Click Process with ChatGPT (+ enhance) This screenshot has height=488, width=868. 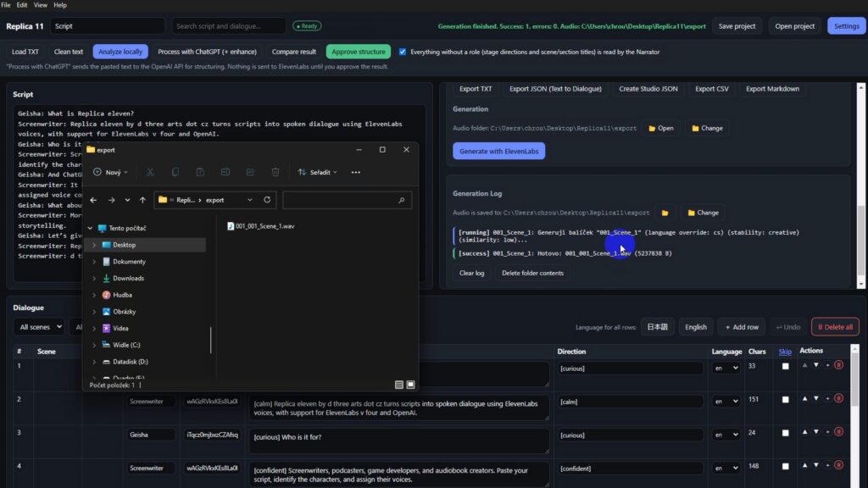pos(207,52)
